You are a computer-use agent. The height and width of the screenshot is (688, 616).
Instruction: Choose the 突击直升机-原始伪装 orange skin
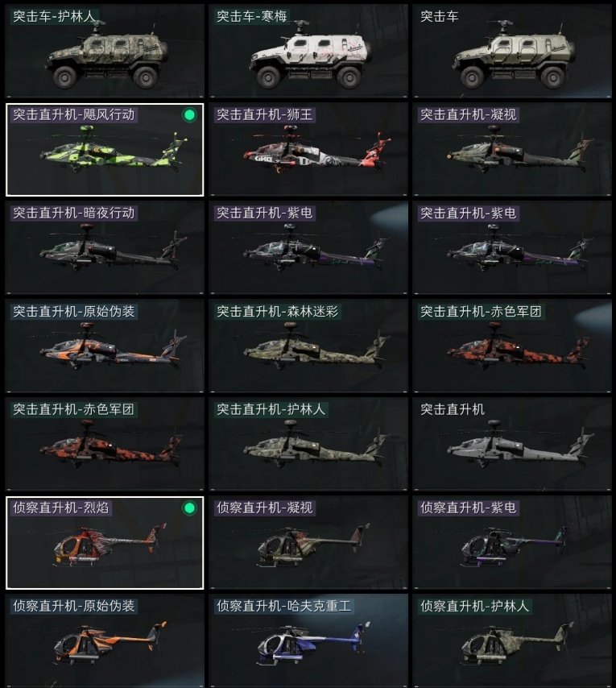105,346
